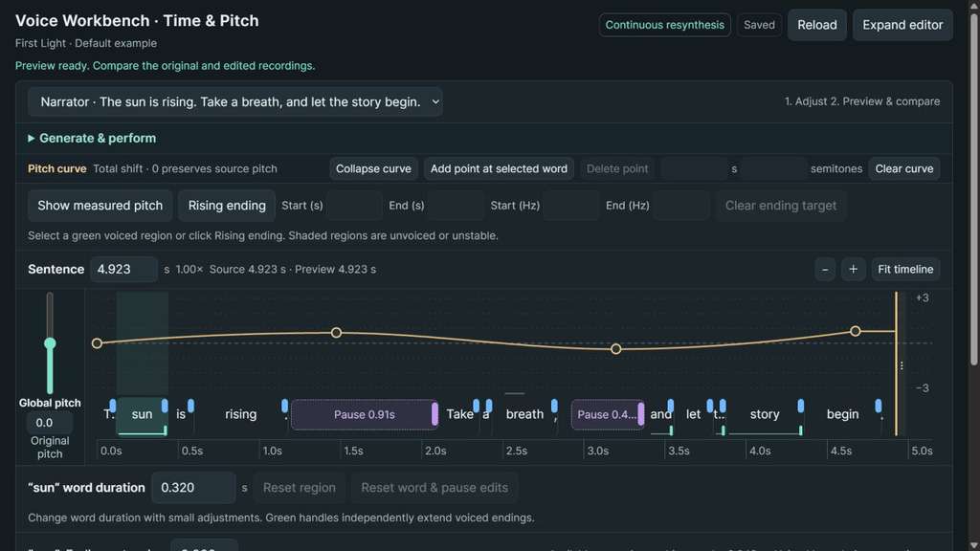Select the Pause 0.91s block
Screen dimensions: 980x551
[x=364, y=415]
